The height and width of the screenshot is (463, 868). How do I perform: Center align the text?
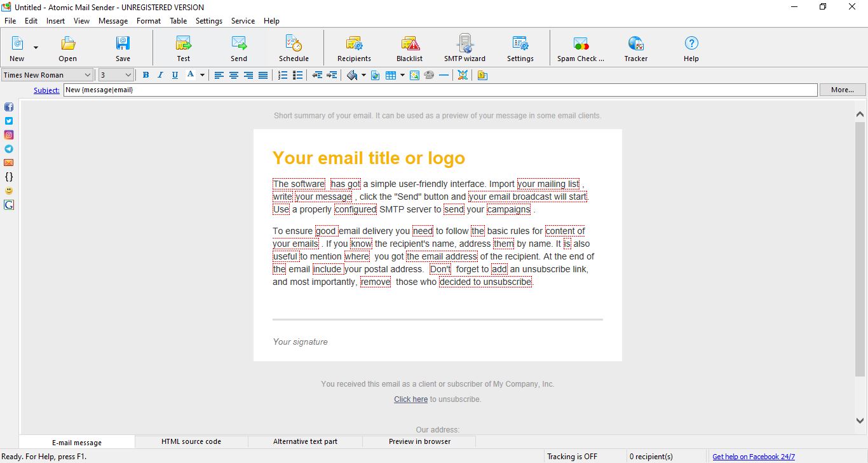pyautogui.click(x=234, y=75)
